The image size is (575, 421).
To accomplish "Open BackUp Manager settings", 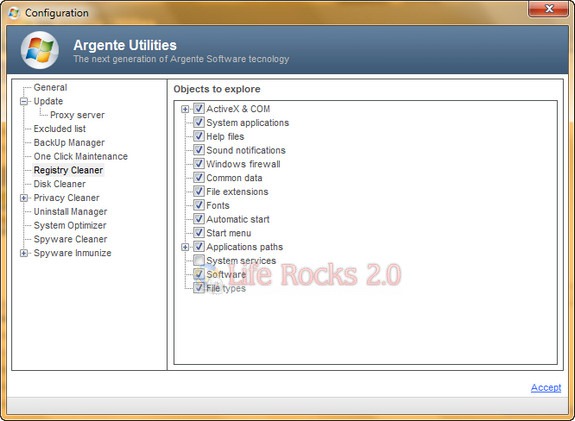I will pyautogui.click(x=69, y=143).
